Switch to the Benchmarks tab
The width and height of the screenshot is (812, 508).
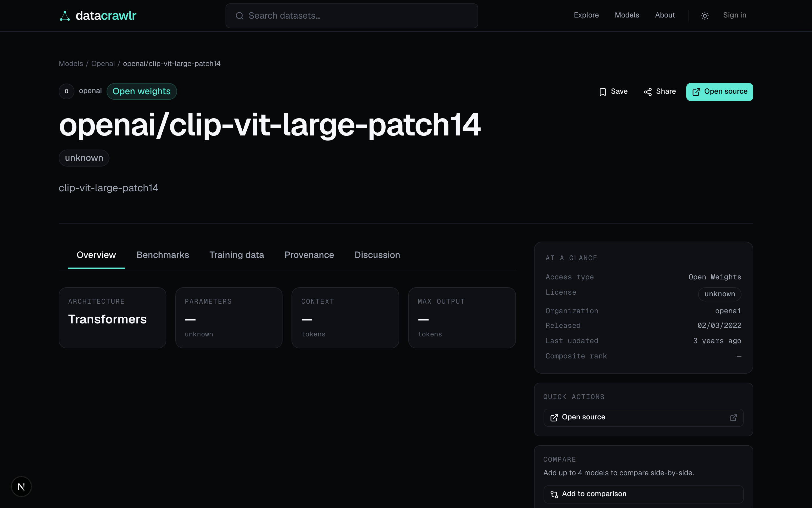[163, 255]
